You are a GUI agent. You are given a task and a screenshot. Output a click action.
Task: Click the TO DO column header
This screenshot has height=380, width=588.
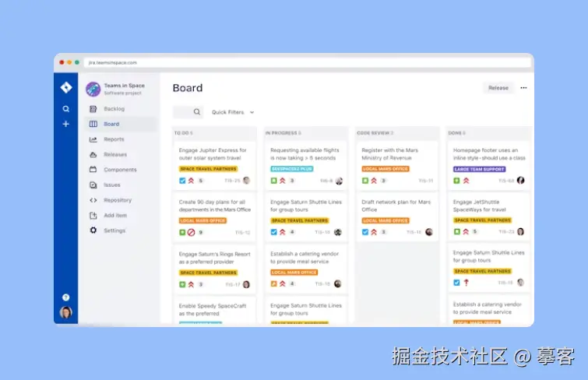tap(183, 133)
